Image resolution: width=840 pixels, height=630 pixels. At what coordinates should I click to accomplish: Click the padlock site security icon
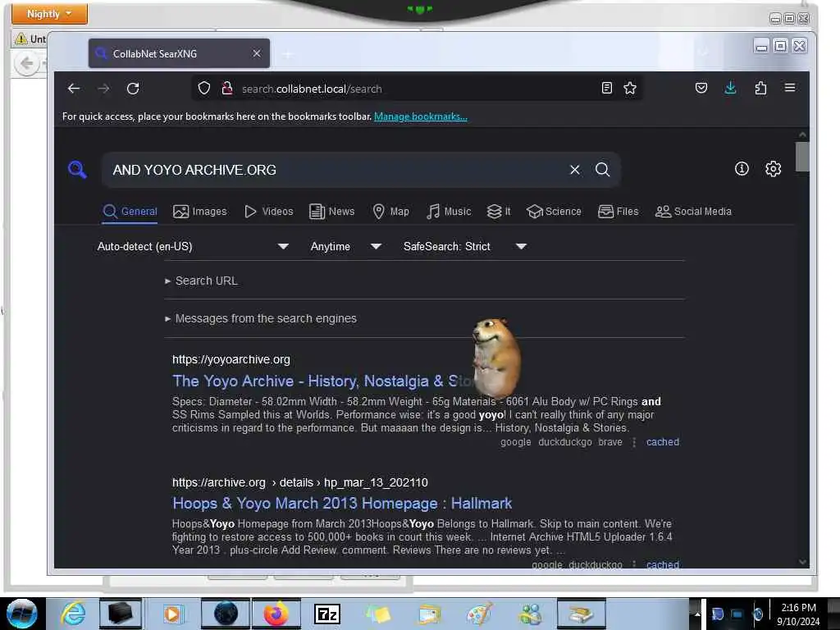point(226,88)
